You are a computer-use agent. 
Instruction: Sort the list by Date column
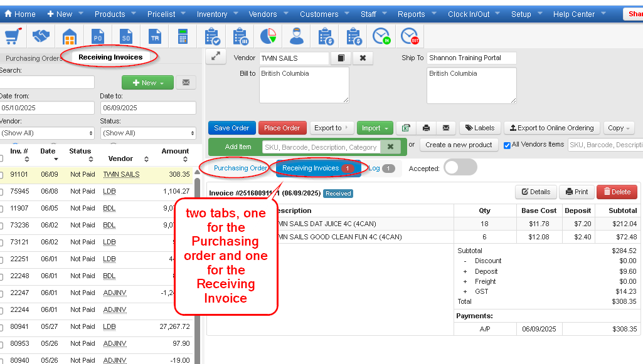[x=48, y=154]
